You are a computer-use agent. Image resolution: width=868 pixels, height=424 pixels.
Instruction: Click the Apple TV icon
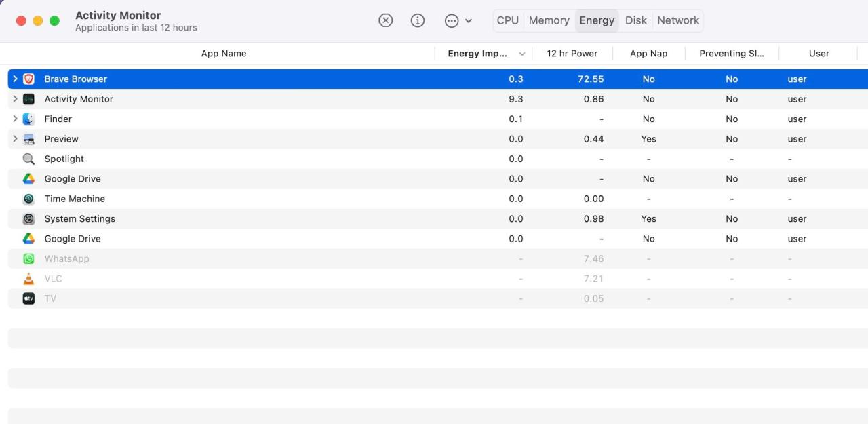28,298
